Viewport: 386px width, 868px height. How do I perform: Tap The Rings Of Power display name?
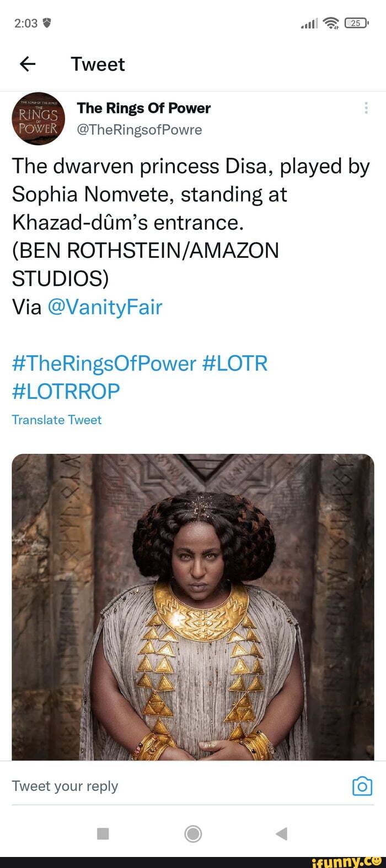pos(143,108)
